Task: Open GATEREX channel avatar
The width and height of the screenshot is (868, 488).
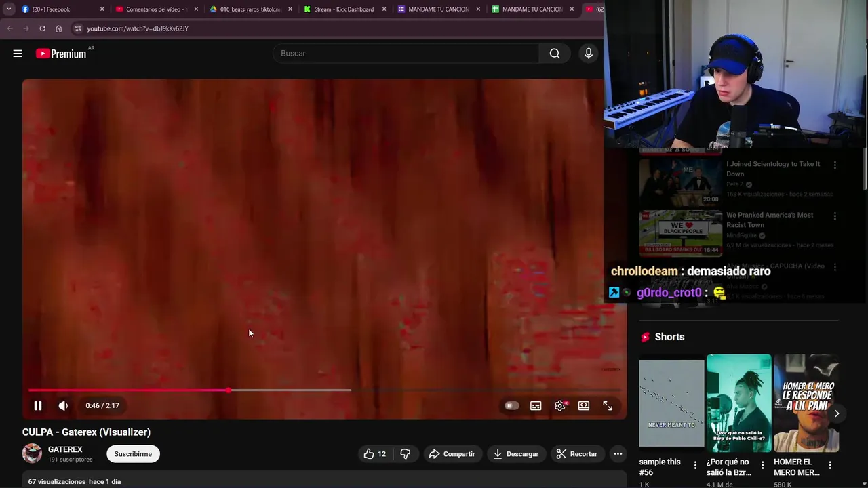Action: click(x=32, y=453)
